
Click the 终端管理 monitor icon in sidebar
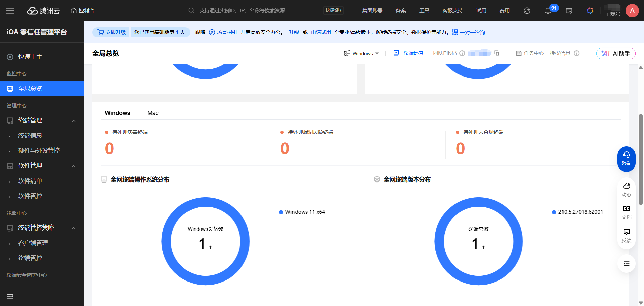point(10,120)
